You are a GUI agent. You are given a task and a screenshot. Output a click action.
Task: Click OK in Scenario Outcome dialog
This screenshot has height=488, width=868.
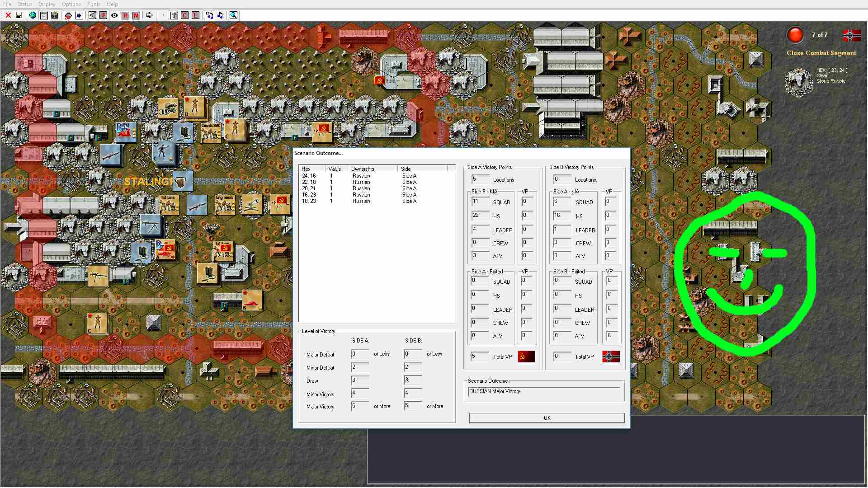(x=547, y=418)
